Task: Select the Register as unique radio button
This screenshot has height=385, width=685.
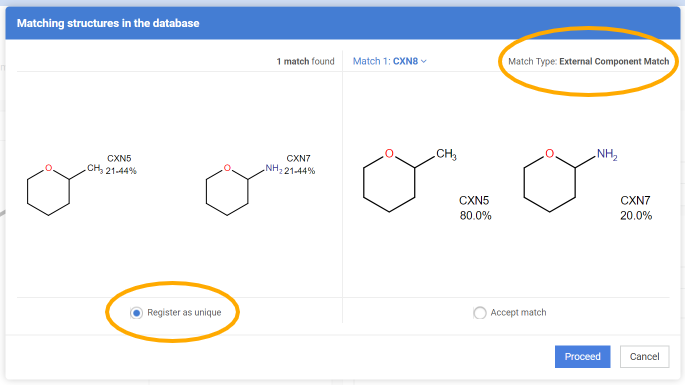Action: (x=136, y=313)
